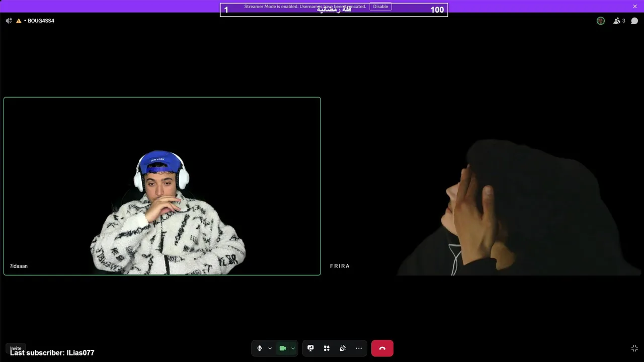
Task: Dismiss the Streamer Mode banner
Action: coord(635,7)
